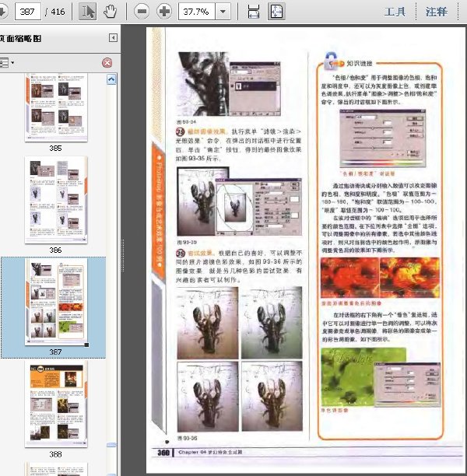This screenshot has height=476, width=467.
Task: Enable fit one full page icon
Action: tap(276, 12)
